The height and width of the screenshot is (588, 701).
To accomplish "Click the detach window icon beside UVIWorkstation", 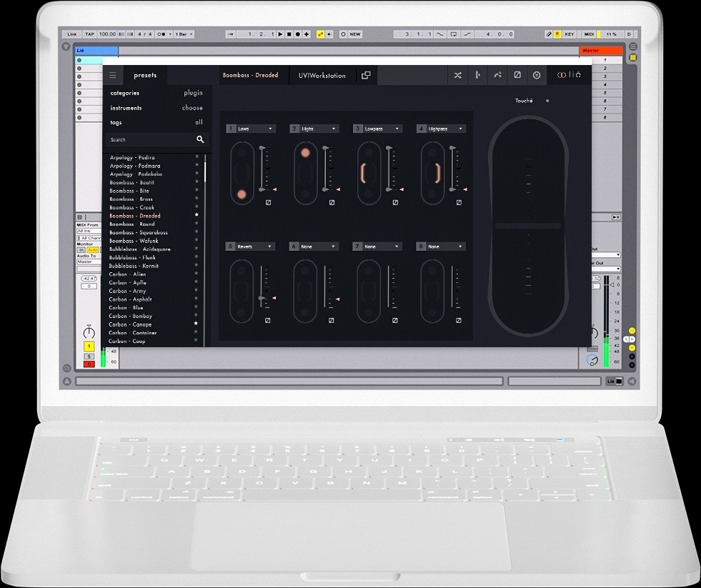I will [366, 75].
